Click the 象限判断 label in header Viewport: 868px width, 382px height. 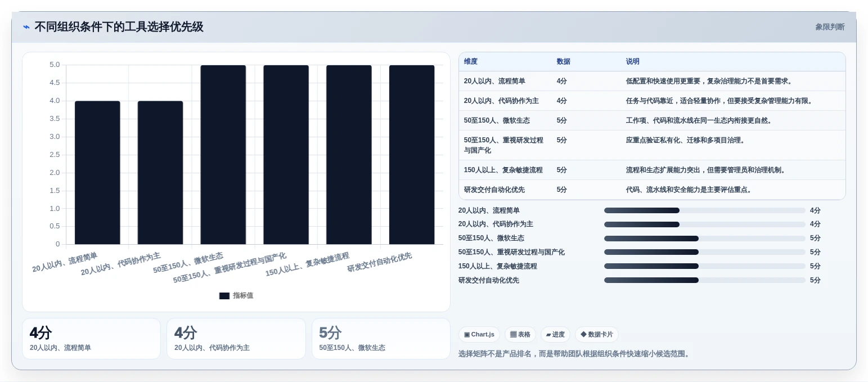click(x=830, y=27)
